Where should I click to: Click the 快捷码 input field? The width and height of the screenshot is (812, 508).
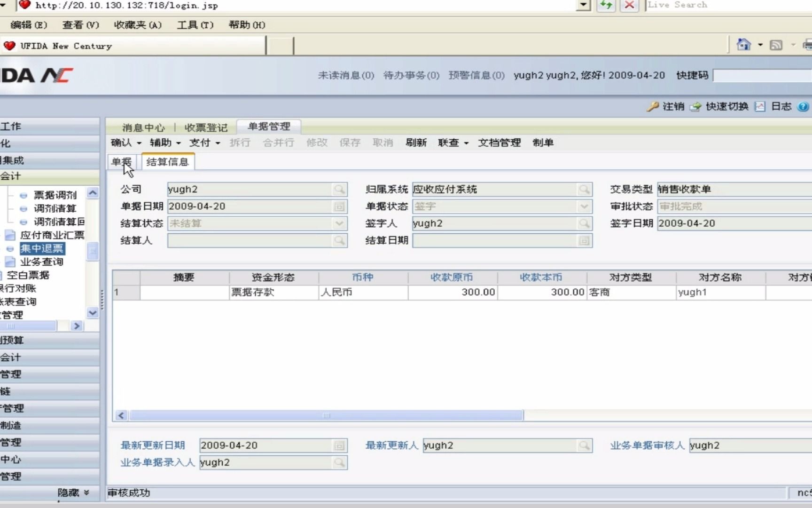762,75
